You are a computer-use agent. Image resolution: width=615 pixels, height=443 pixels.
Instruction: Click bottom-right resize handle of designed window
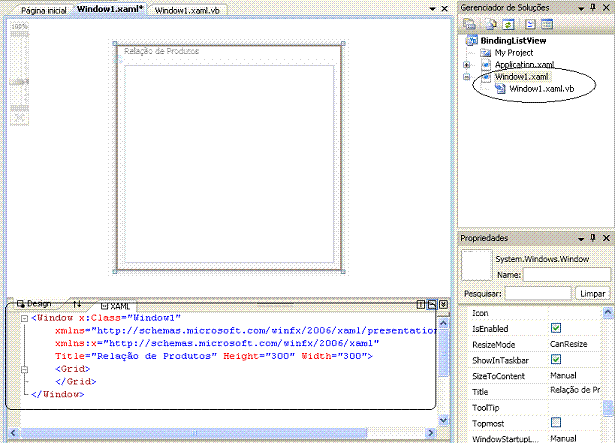pyautogui.click(x=343, y=271)
